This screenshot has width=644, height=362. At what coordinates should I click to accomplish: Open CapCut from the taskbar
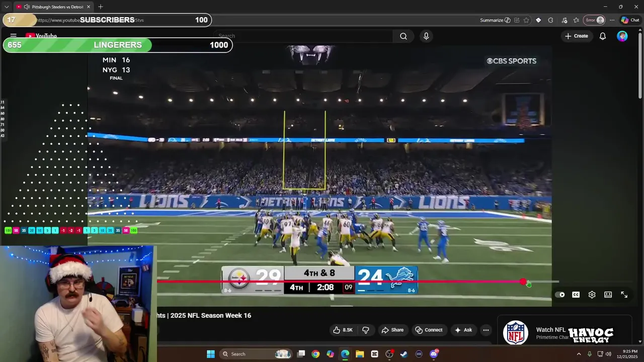point(374,354)
